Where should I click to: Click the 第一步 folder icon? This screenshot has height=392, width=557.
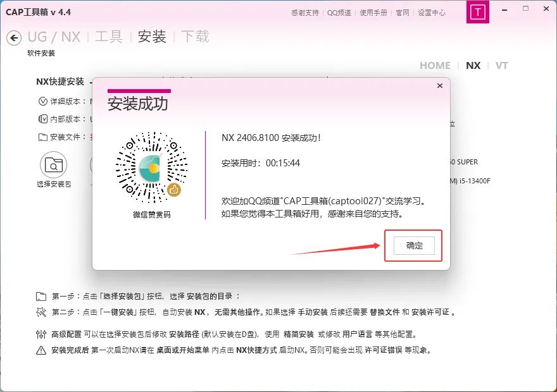pyautogui.click(x=41, y=297)
